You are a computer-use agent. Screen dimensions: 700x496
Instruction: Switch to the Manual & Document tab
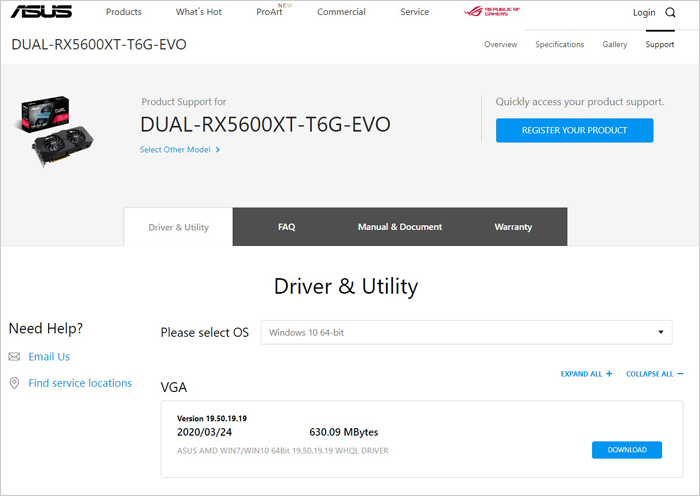tap(400, 227)
